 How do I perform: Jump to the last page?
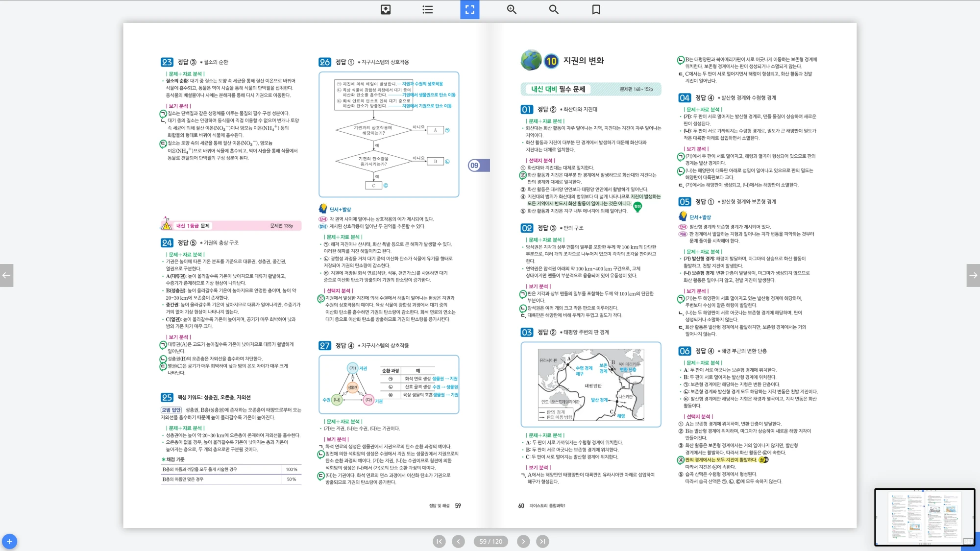coord(542,541)
